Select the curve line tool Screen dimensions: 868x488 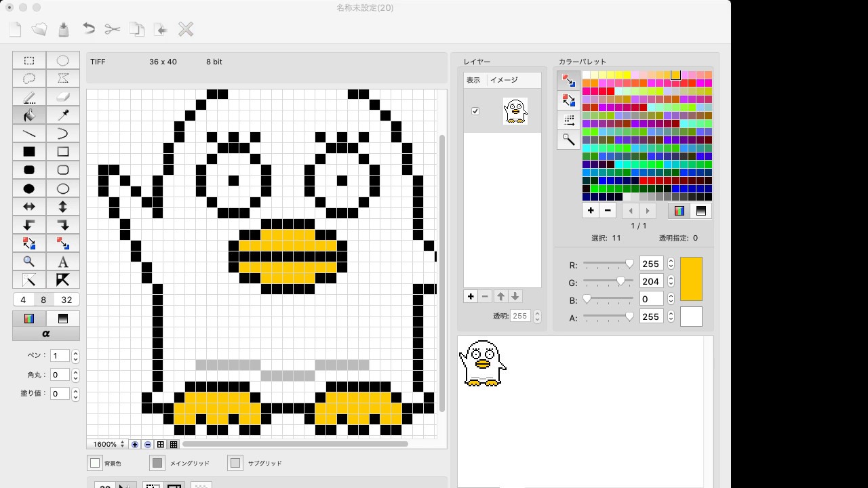pos(63,134)
